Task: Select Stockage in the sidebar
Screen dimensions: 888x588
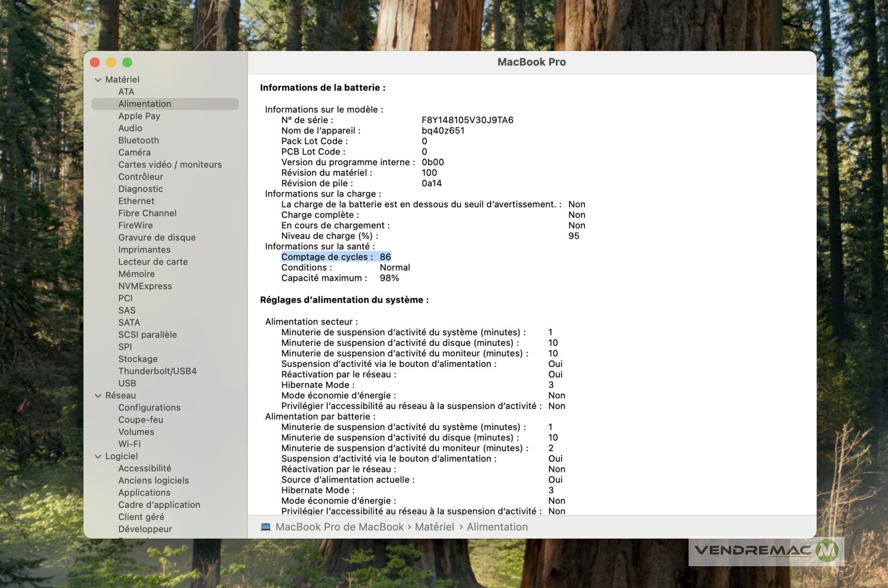Action: [138, 359]
